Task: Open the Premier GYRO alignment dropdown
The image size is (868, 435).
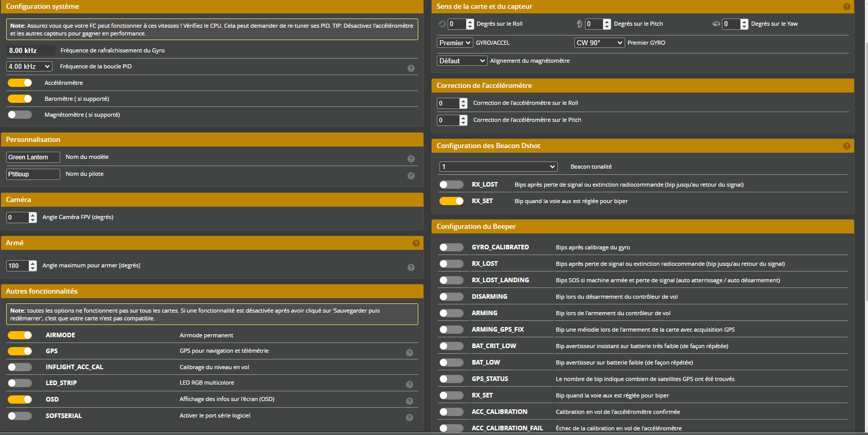Action: 599,43
